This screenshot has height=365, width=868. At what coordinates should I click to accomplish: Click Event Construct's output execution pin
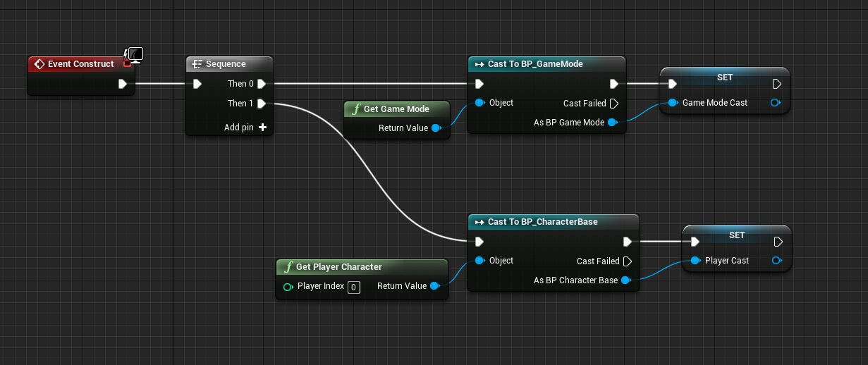(123, 84)
